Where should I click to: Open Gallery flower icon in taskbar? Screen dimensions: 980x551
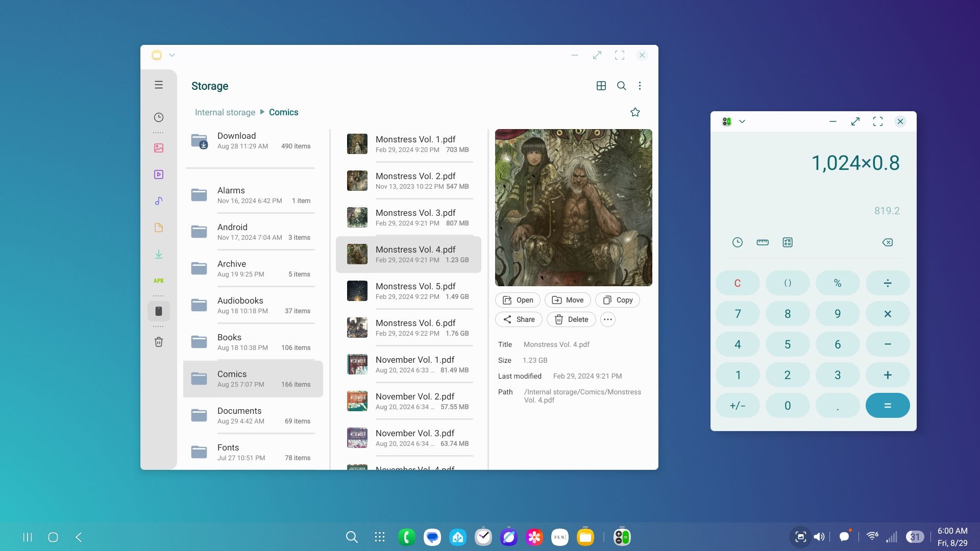pos(534,537)
